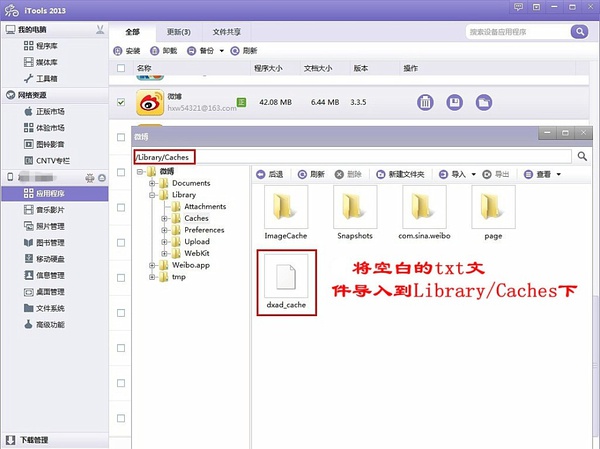Open 信息管理 section
Screen dimensions: 600x449
(x=44, y=276)
